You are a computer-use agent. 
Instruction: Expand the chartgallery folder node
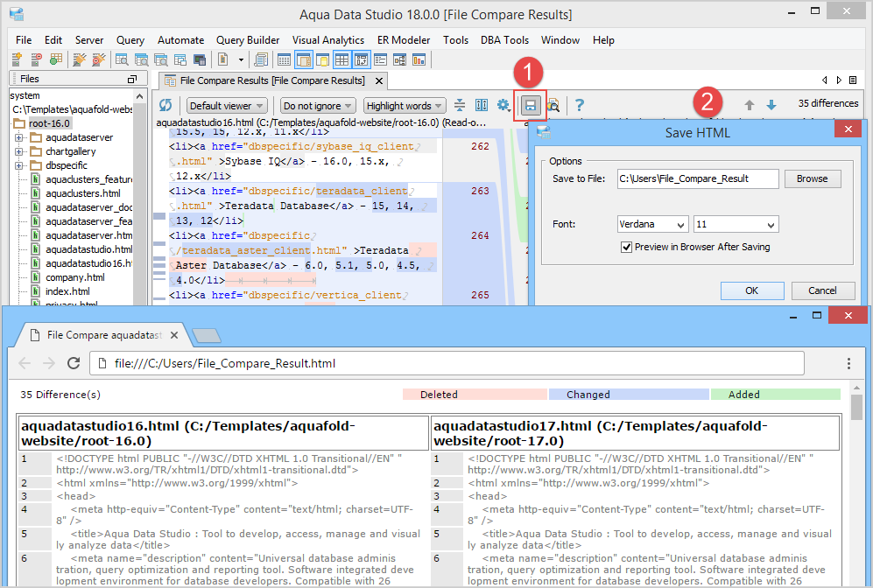[x=18, y=151]
